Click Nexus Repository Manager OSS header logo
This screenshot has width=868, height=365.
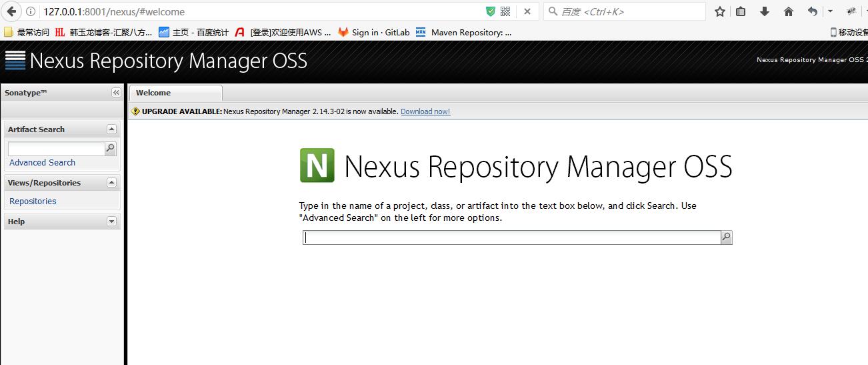coord(156,61)
